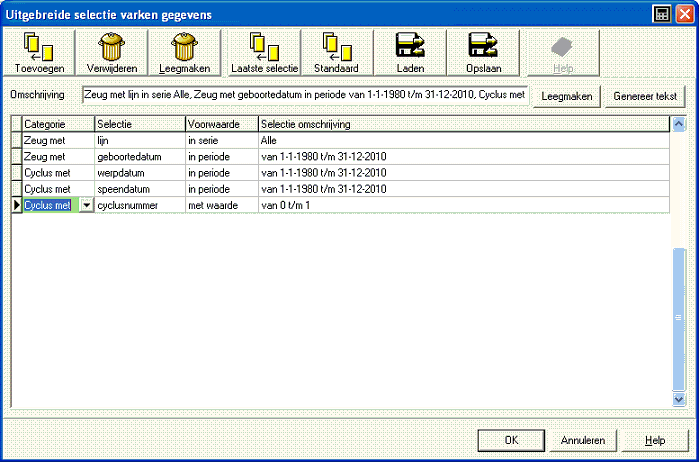Close the Uitgebreide selectie dialog

[x=684, y=14]
